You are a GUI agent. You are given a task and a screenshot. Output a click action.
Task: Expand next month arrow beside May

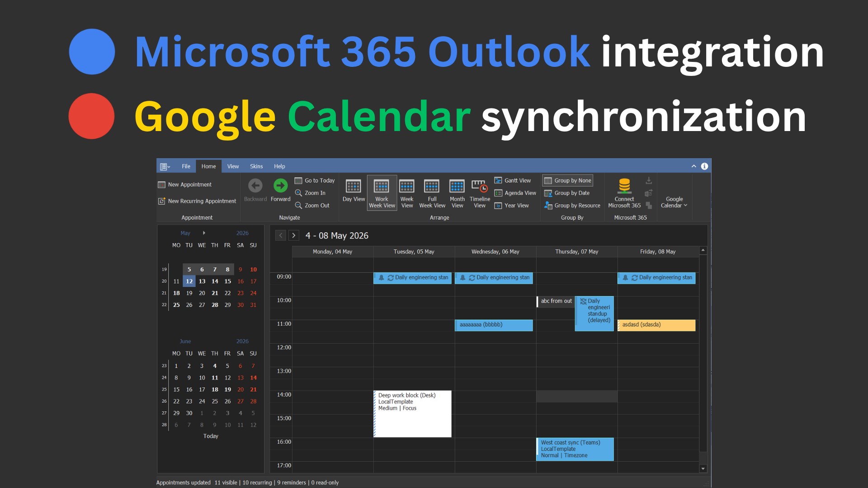tap(204, 233)
